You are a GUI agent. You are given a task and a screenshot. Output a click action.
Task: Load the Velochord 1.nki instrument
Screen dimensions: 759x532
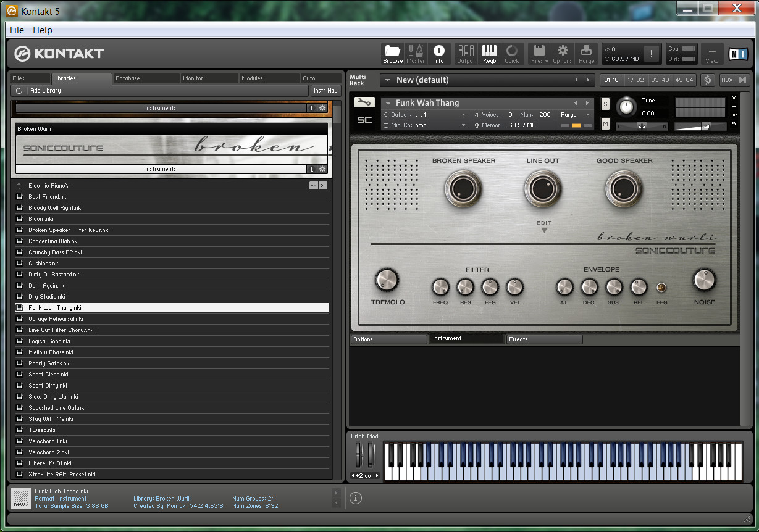tap(48, 441)
